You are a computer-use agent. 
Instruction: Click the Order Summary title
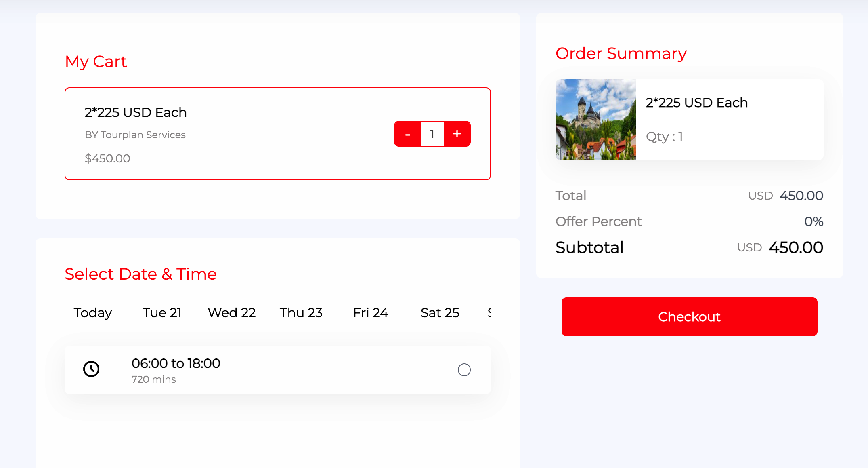click(x=621, y=53)
